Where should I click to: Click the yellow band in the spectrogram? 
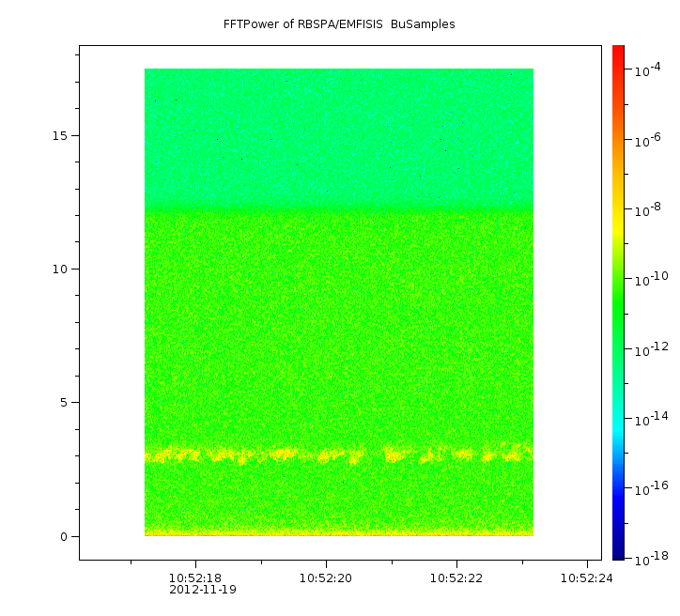click(282, 455)
